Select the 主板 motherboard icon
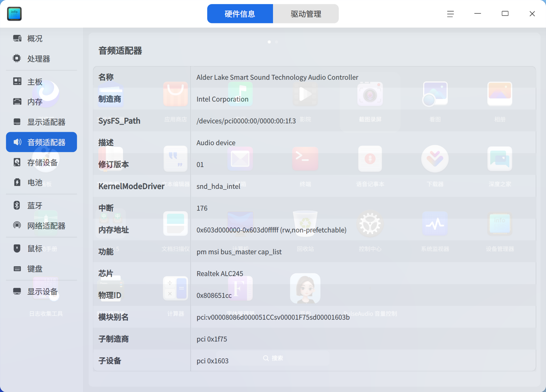This screenshot has height=392, width=546. [17, 81]
